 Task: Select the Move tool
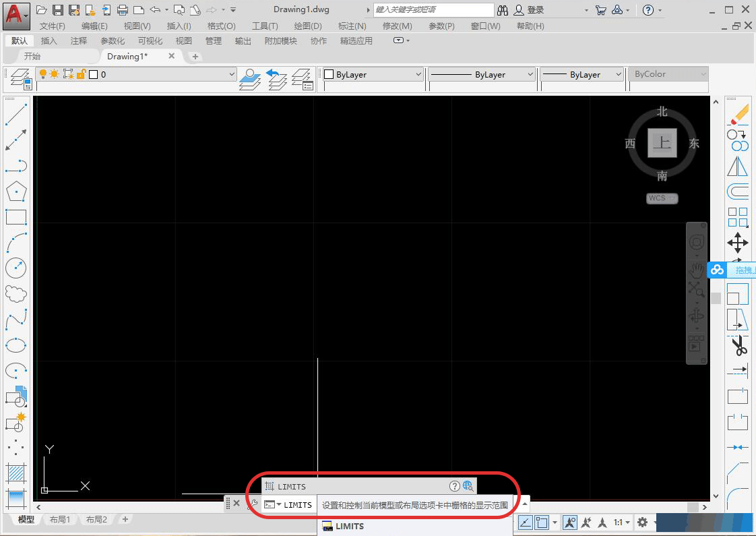click(738, 243)
